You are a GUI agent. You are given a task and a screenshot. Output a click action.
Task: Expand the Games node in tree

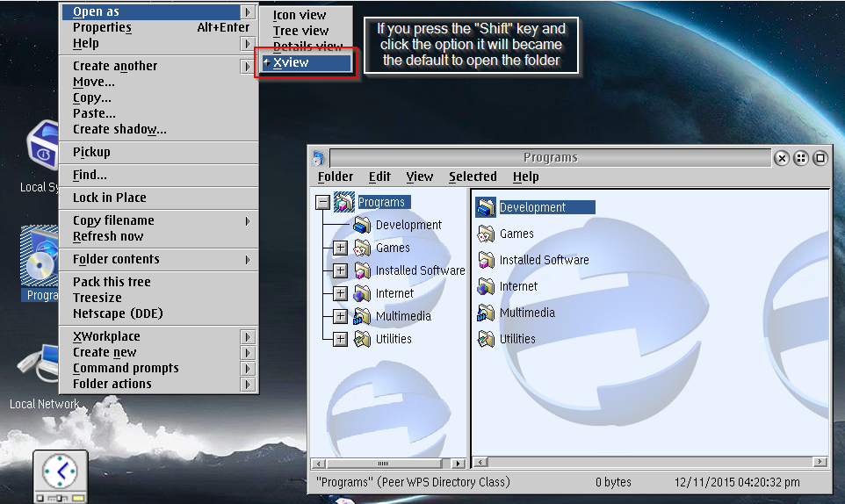tap(341, 248)
